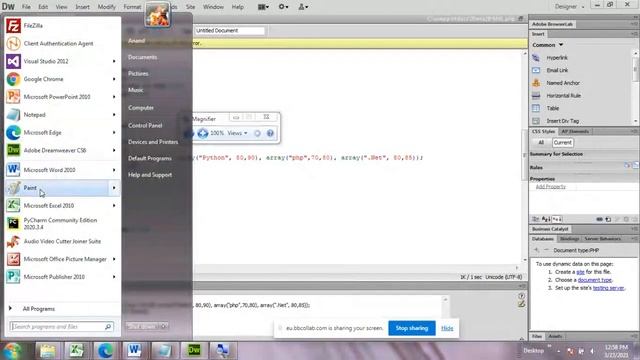This screenshot has width=640, height=360.
Task: Switch to CSS Styles tab
Action: 543,131
